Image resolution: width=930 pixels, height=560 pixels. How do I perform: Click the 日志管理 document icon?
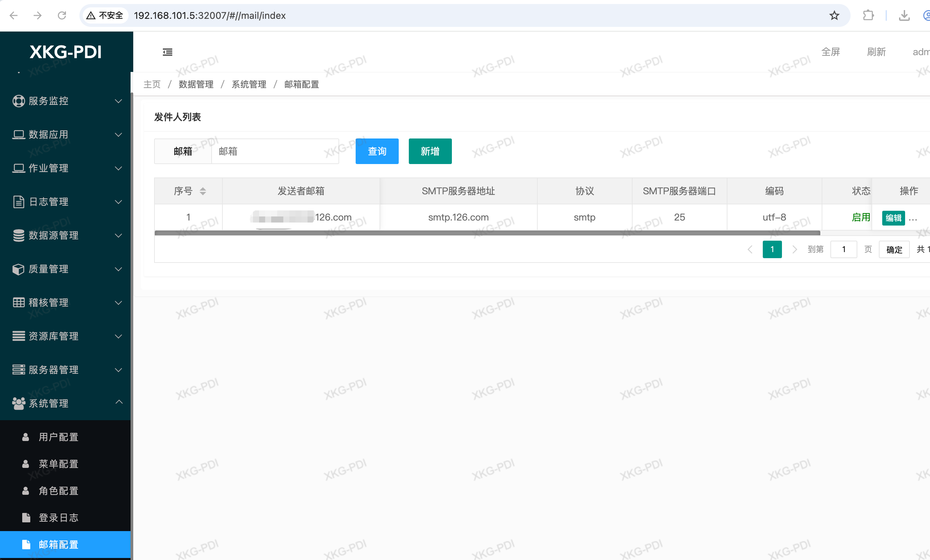tap(19, 202)
